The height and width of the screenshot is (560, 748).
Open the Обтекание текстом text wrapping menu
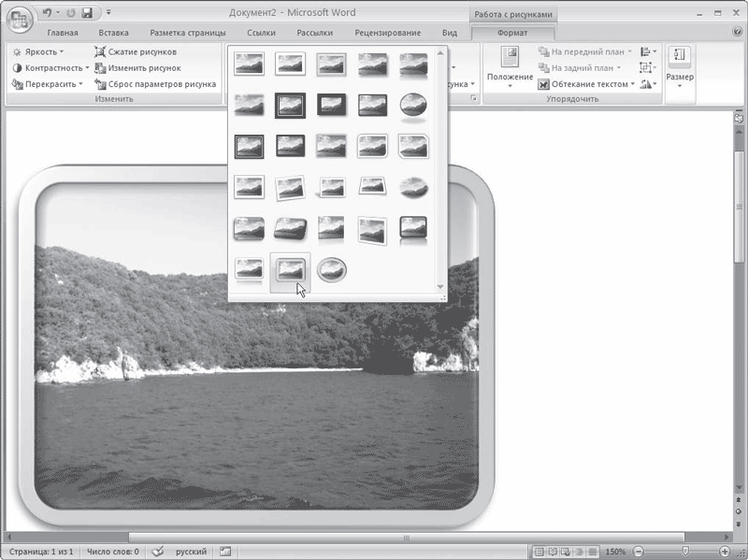[x=586, y=84]
